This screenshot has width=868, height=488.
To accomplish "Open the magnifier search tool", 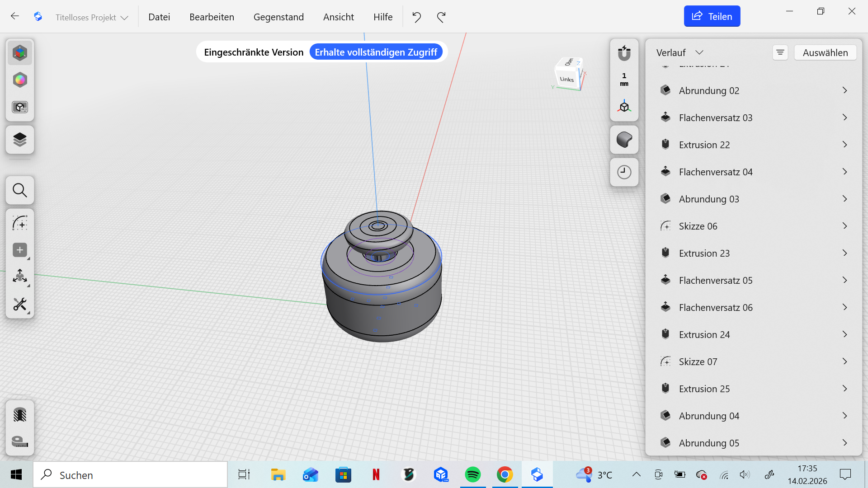I will click(20, 190).
